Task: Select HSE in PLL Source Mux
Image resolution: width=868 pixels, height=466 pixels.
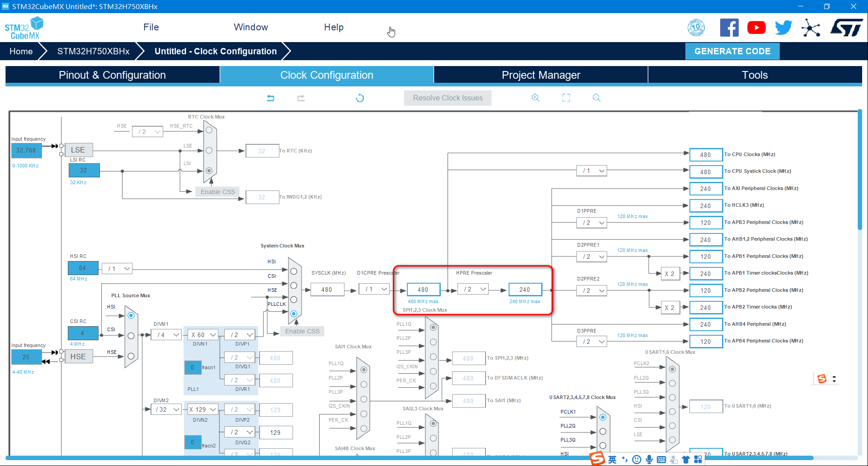Action: pyautogui.click(x=131, y=356)
